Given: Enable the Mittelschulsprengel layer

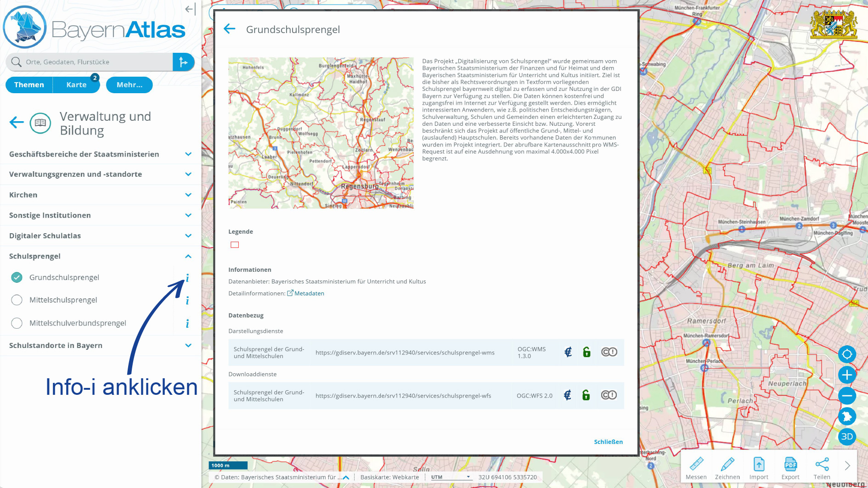Looking at the screenshot, I should [x=17, y=300].
